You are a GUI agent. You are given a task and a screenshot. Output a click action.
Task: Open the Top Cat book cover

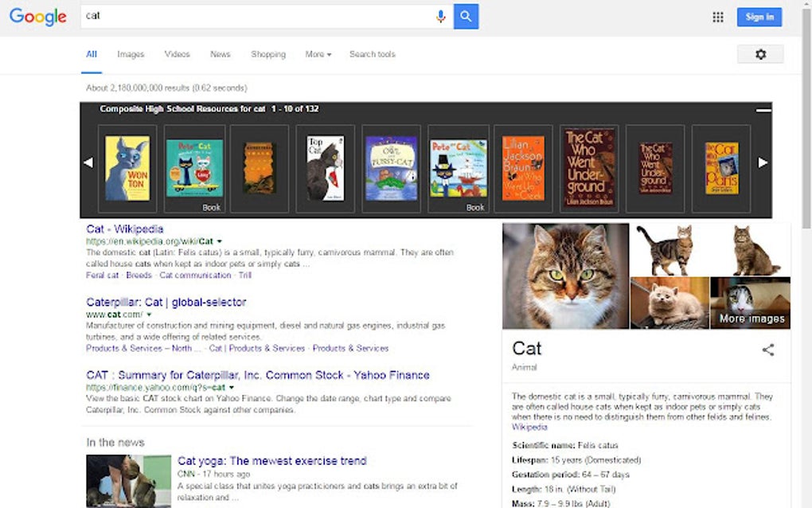coord(326,168)
